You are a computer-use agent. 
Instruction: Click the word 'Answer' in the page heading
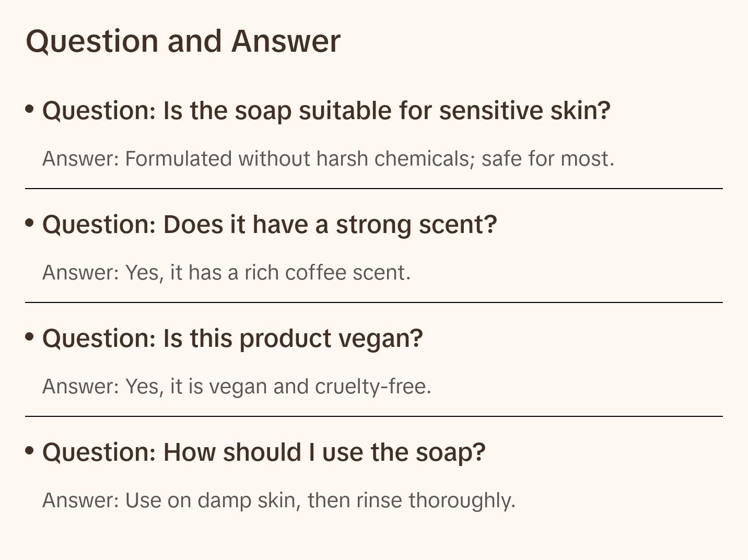(x=286, y=41)
